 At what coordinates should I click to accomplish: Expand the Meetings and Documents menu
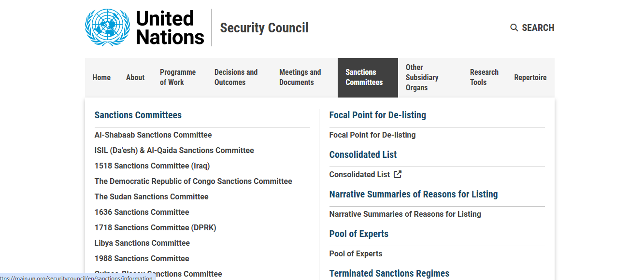coord(300,77)
